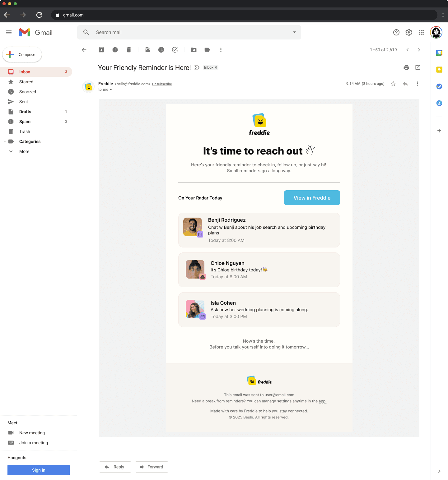Open email in a new window
The height and width of the screenshot is (480, 448).
(x=418, y=67)
